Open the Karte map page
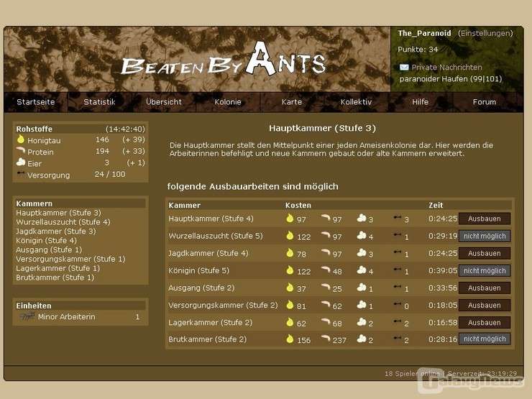This screenshot has height=399, width=532. [292, 102]
